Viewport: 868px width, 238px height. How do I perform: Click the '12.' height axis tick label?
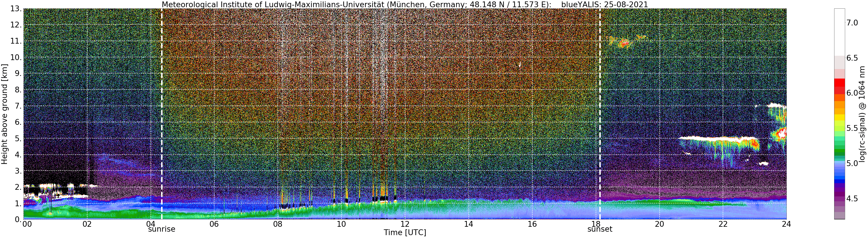[16, 25]
